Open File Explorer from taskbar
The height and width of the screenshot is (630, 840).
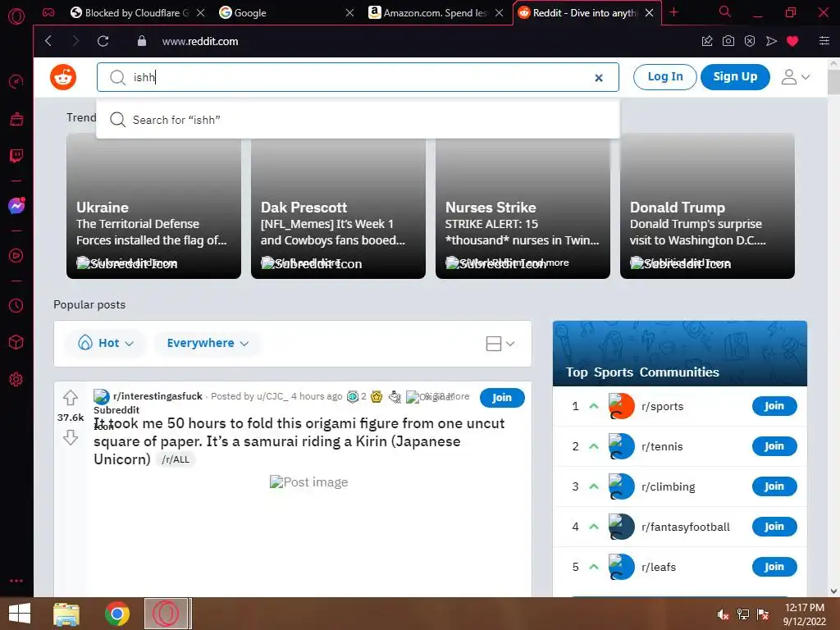66,614
